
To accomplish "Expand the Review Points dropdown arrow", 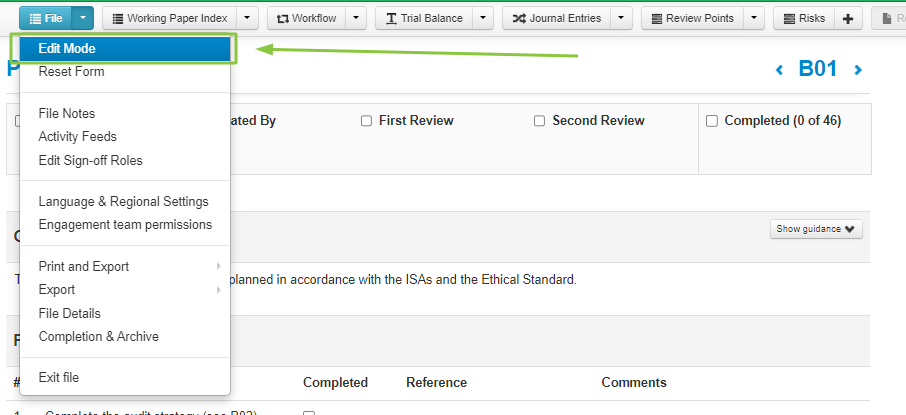I will point(753,18).
